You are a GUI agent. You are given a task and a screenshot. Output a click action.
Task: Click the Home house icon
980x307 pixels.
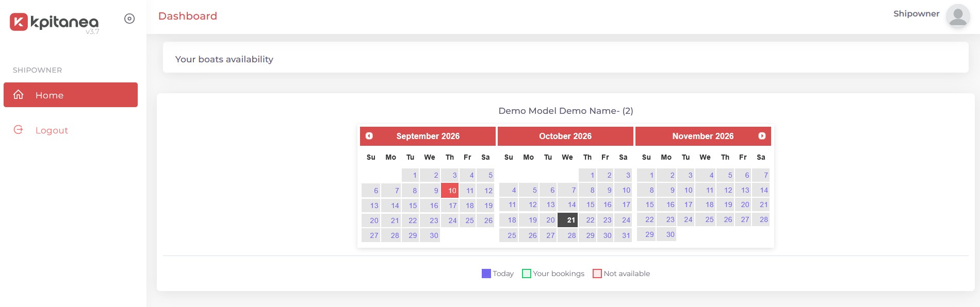[19, 94]
